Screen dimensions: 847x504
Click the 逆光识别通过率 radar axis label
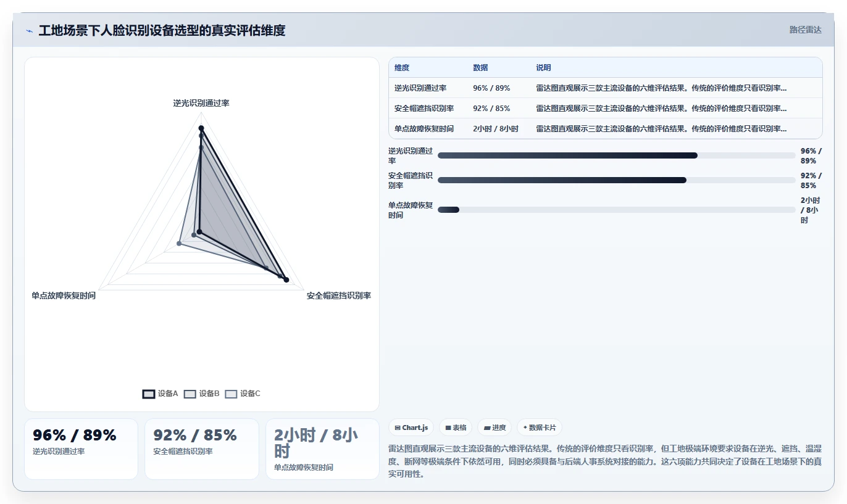click(201, 104)
